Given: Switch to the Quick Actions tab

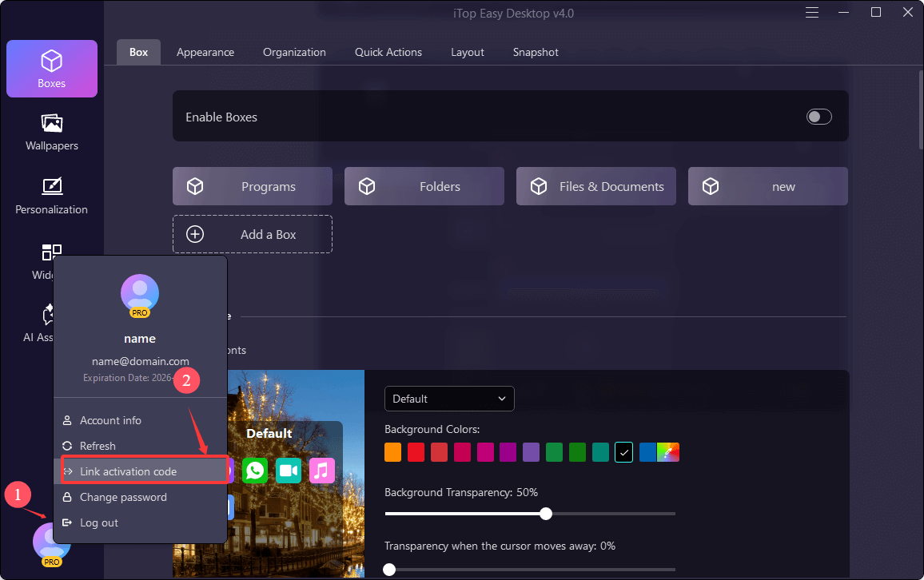Looking at the screenshot, I should [388, 52].
